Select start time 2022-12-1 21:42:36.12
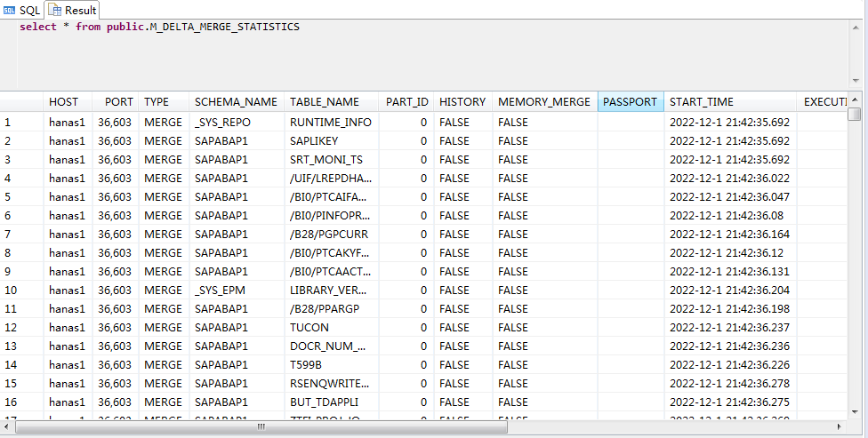The height and width of the screenshot is (438, 868). coord(730,252)
